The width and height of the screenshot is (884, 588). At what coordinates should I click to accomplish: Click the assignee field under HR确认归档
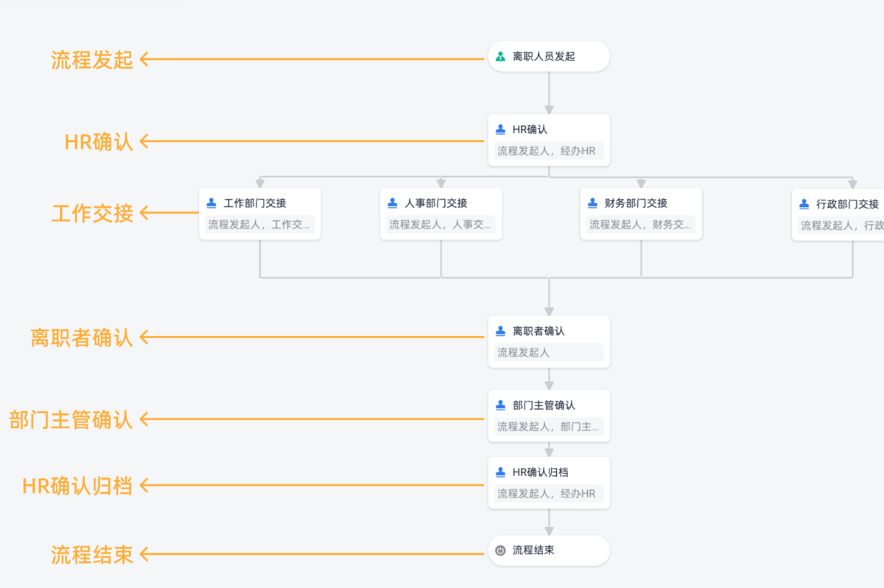[549, 494]
